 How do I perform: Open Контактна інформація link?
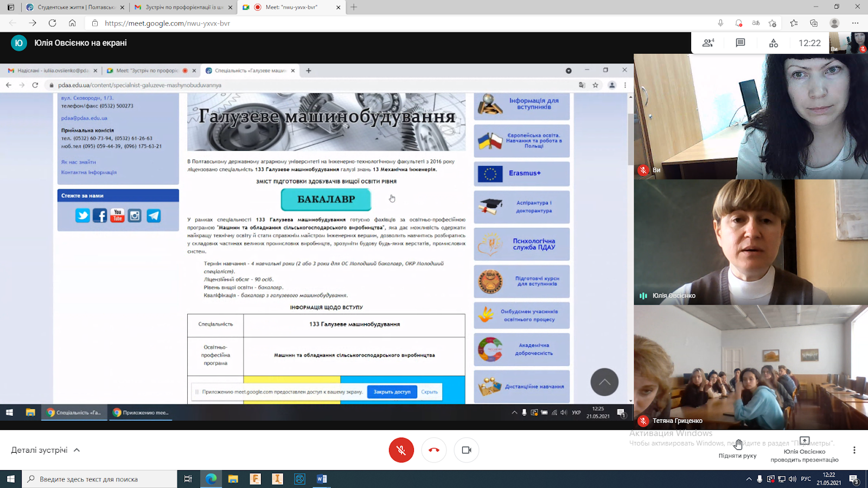coord(89,172)
